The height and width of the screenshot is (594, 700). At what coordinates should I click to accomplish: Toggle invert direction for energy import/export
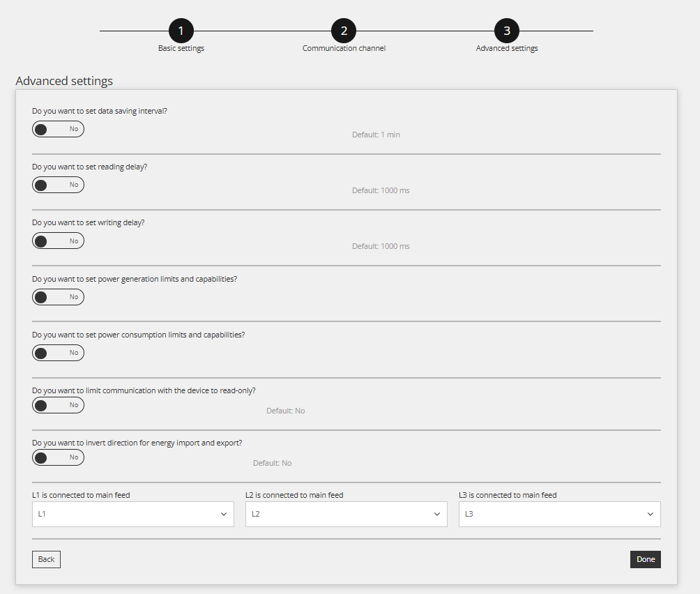pyautogui.click(x=58, y=457)
